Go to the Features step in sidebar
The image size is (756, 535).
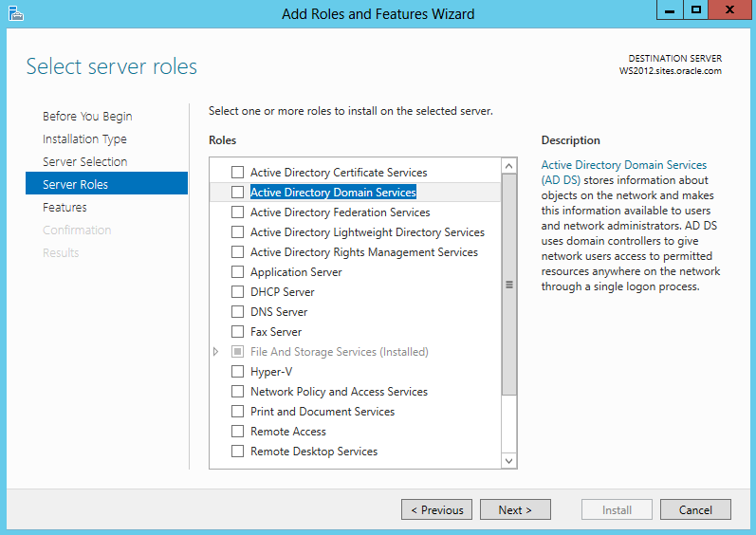(65, 207)
